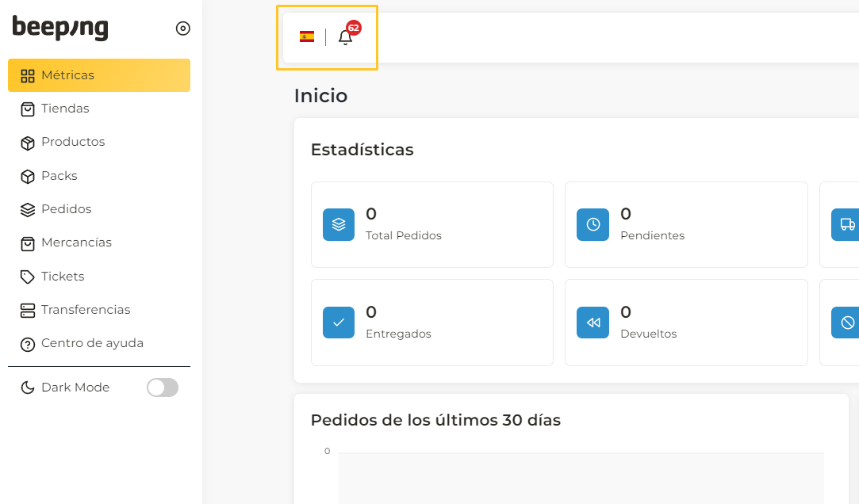Click the Total Pedidos stack icon
The image size is (859, 504).
pyautogui.click(x=339, y=224)
